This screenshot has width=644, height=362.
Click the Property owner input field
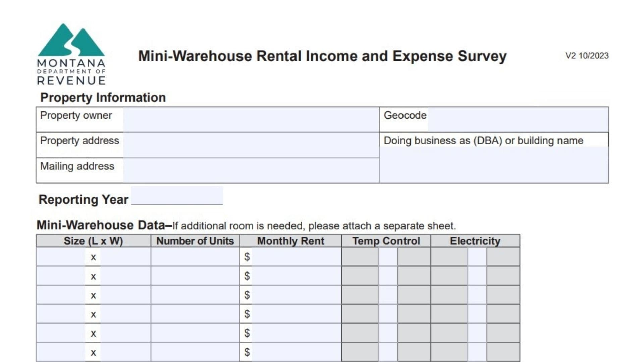(251, 120)
